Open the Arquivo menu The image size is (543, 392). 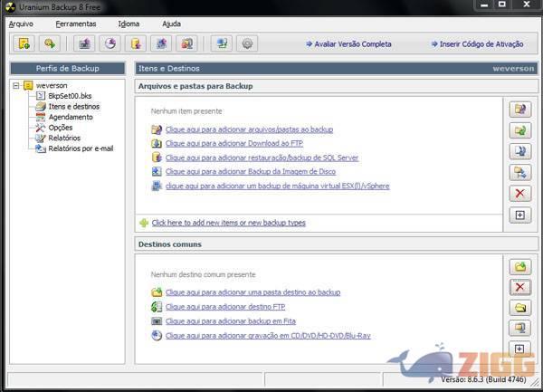pyautogui.click(x=21, y=24)
